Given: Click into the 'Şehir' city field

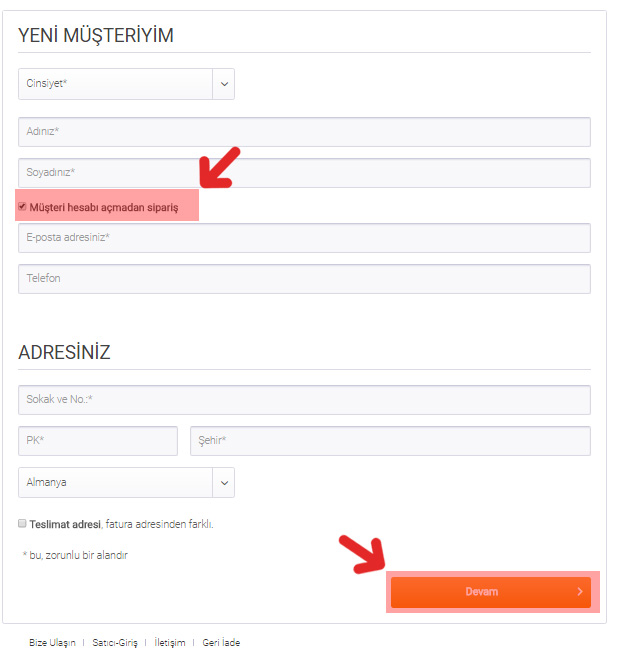Looking at the screenshot, I should click(390, 441).
